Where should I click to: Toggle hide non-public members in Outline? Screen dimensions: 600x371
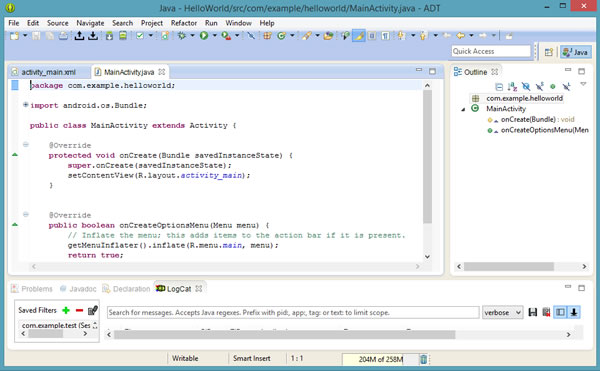(x=553, y=87)
